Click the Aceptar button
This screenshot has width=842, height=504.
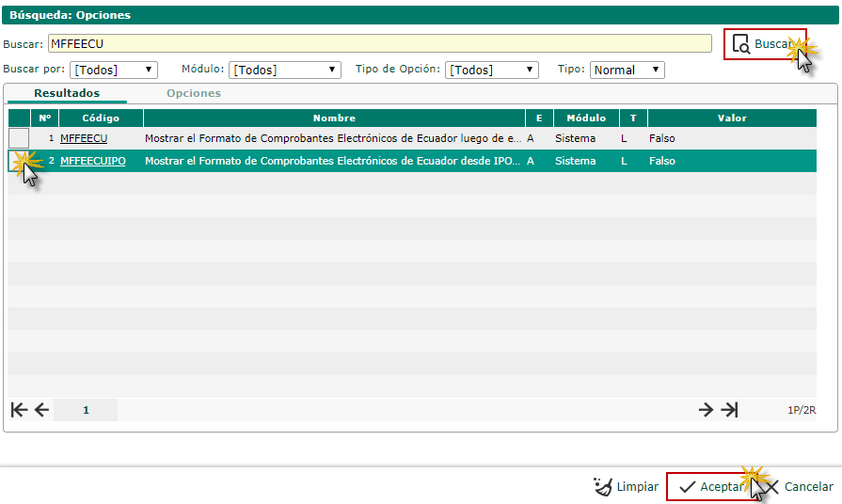711,487
